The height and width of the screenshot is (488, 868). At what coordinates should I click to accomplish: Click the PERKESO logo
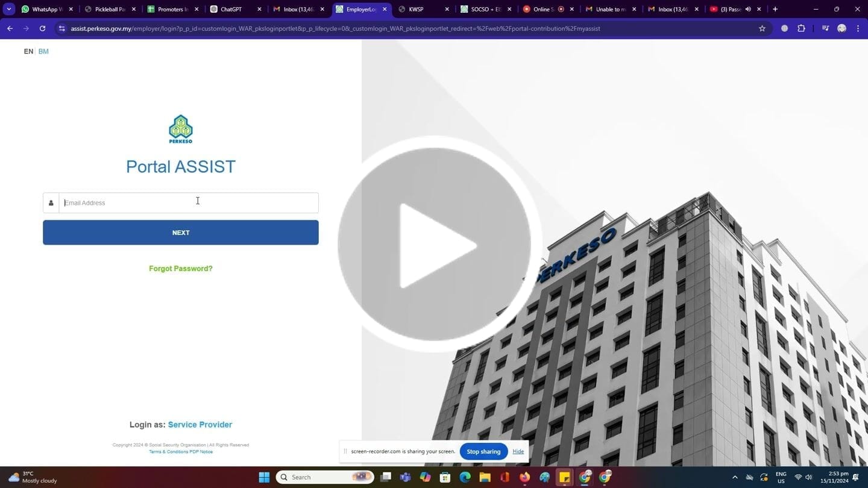(x=181, y=129)
